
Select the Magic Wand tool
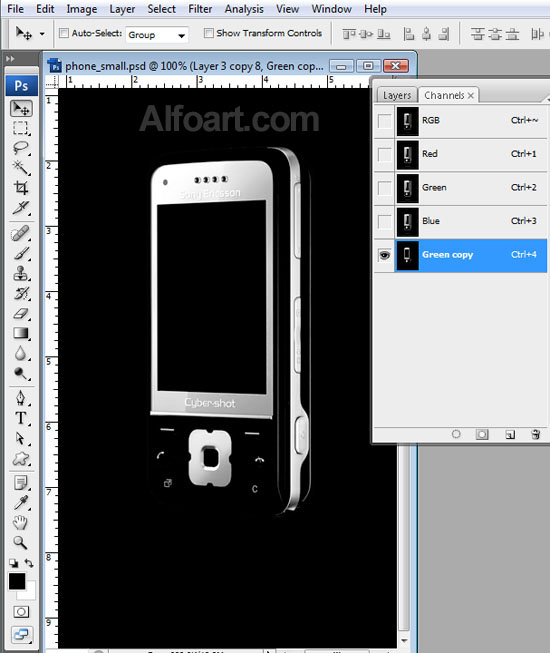(21, 167)
